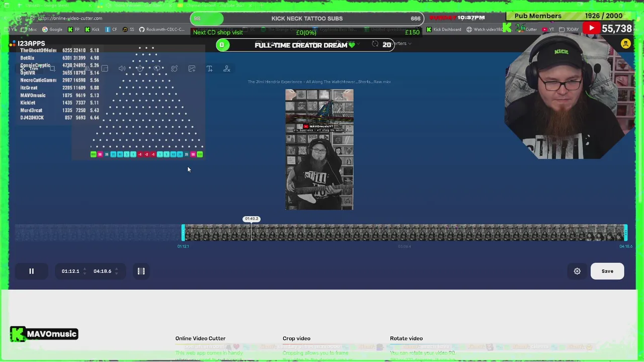644x362 pixels.
Task: Go back with the browser back arrow
Action: (7, 18)
